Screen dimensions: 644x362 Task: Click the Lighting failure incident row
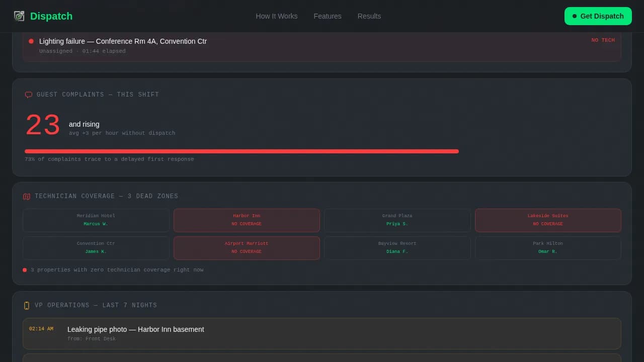point(322,46)
